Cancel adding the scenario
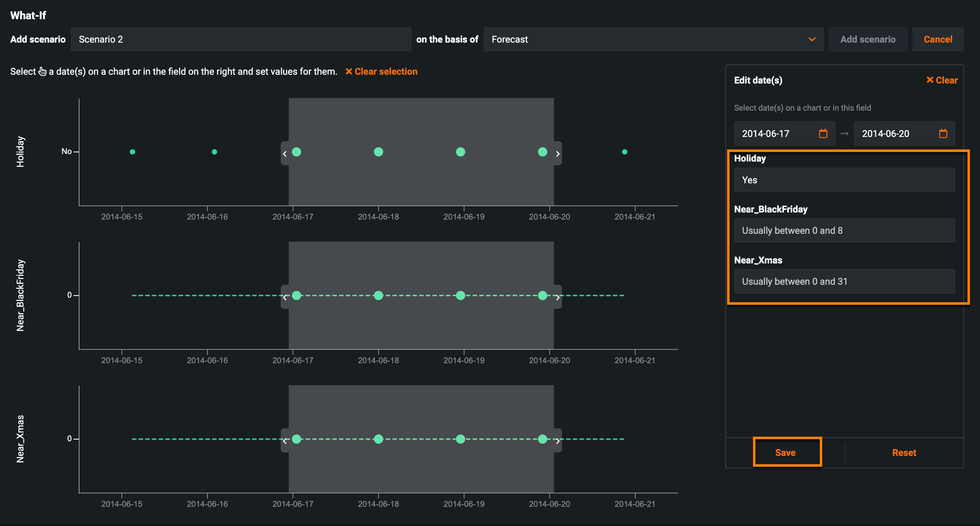Viewport: 980px width, 526px height. [x=937, y=39]
